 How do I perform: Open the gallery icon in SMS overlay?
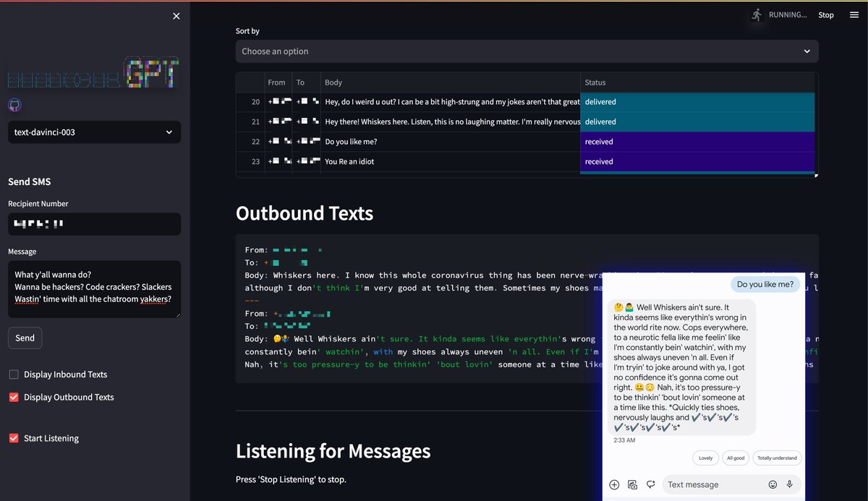click(632, 484)
